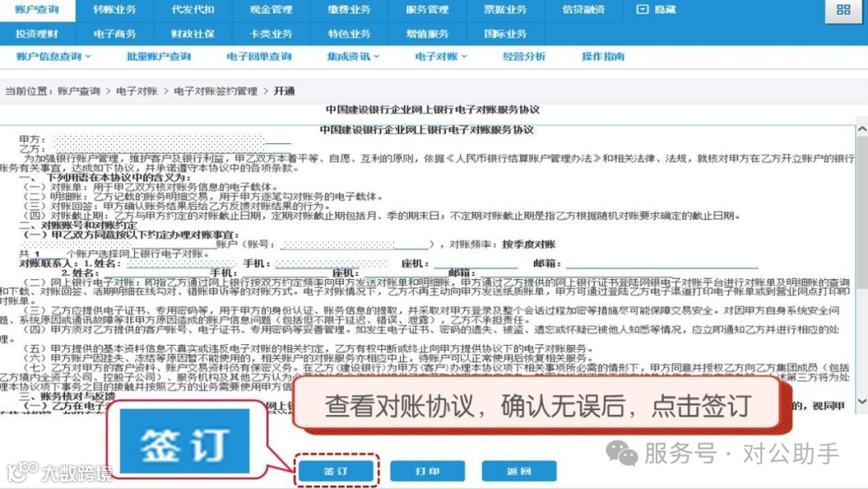Click the 签订 sign button
Screen dimensions: 868x489
pos(336,471)
